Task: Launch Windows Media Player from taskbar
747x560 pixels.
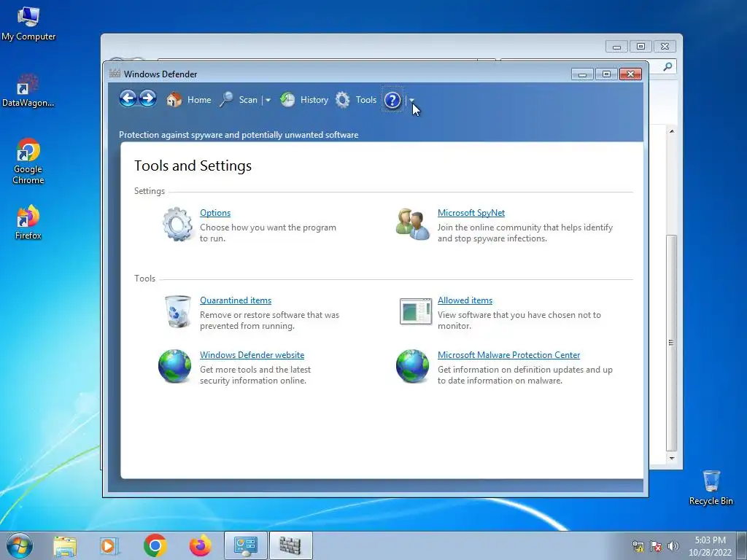Action: tap(109, 545)
